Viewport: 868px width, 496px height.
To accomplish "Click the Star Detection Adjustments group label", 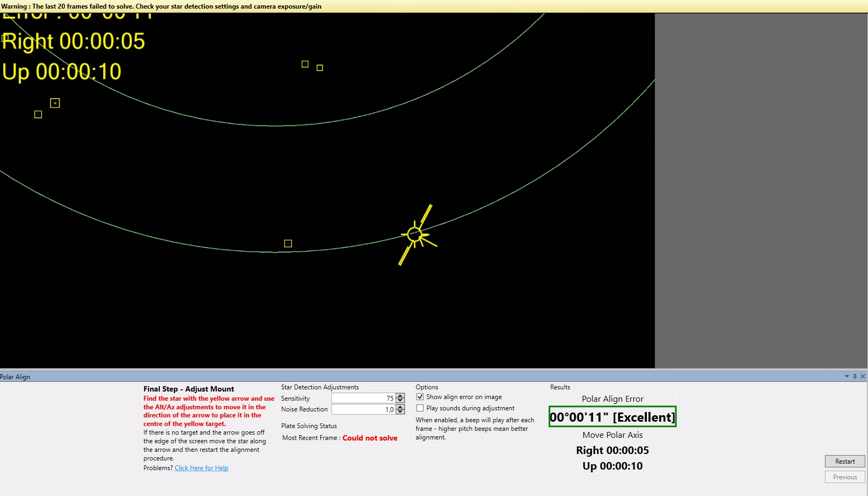I will (x=320, y=387).
